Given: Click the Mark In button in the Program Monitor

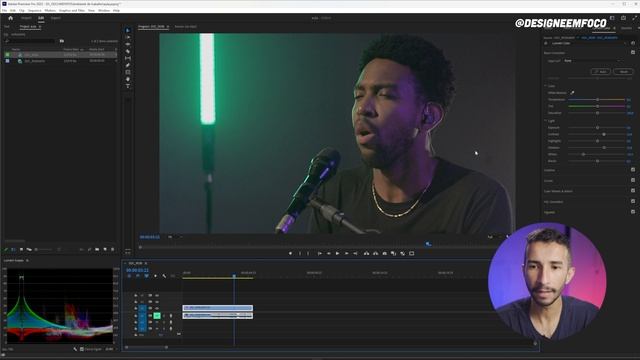Looking at the screenshot, I should tap(300, 253).
